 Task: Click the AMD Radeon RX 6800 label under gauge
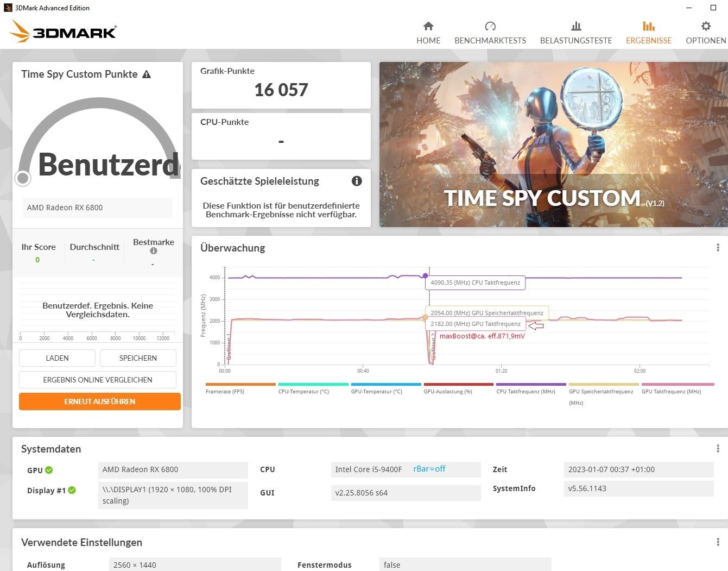98,208
